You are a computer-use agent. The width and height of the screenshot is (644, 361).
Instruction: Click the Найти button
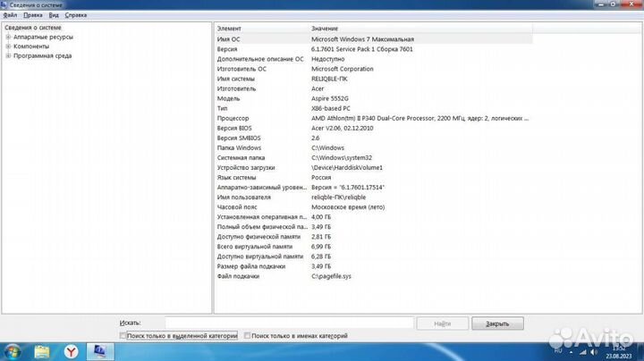coord(443,323)
